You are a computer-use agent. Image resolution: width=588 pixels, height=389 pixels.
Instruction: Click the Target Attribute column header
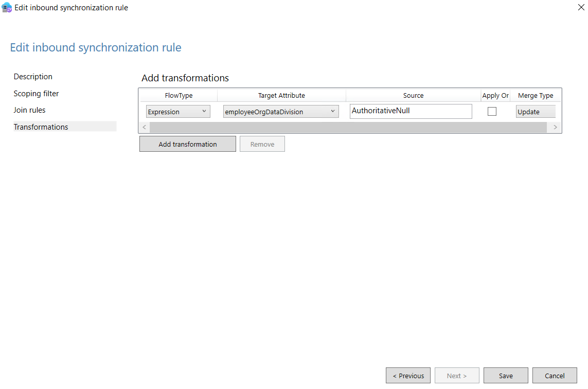coord(281,96)
